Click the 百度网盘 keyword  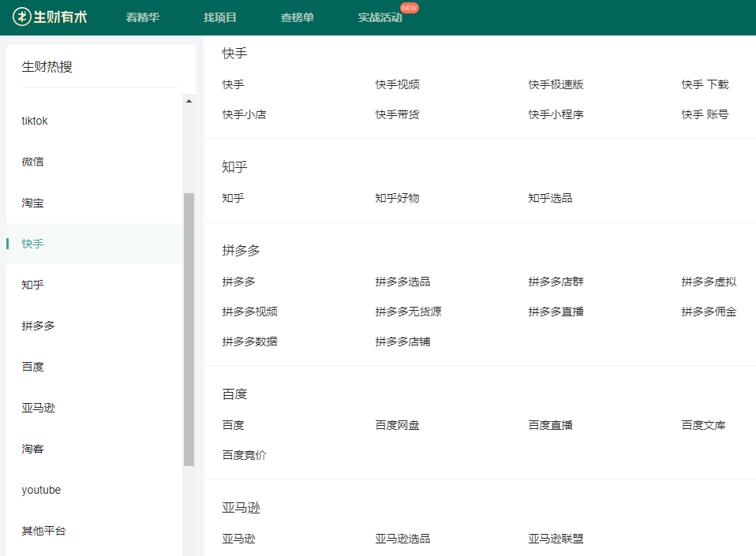tap(397, 425)
